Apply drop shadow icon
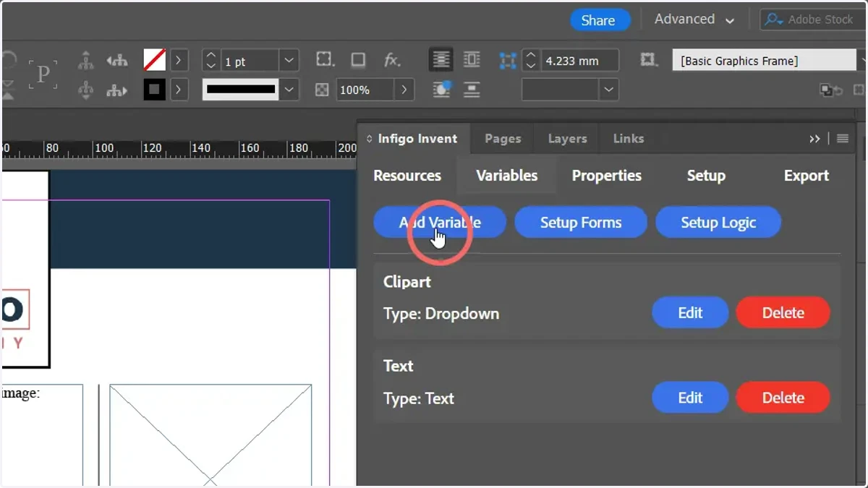This screenshot has width=868, height=488. pos(358,60)
